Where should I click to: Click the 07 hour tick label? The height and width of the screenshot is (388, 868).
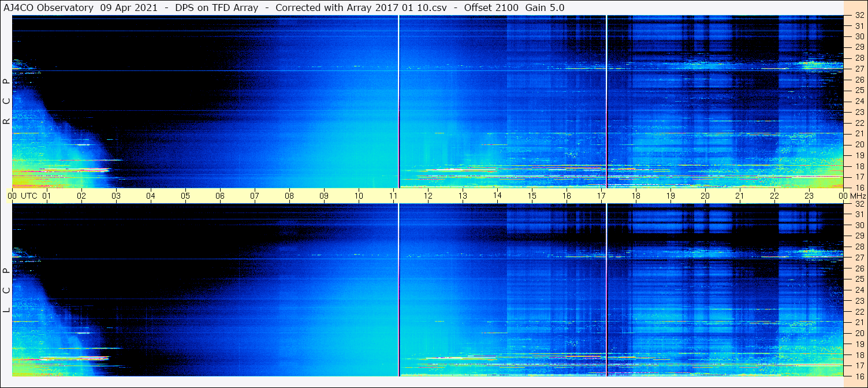point(255,196)
